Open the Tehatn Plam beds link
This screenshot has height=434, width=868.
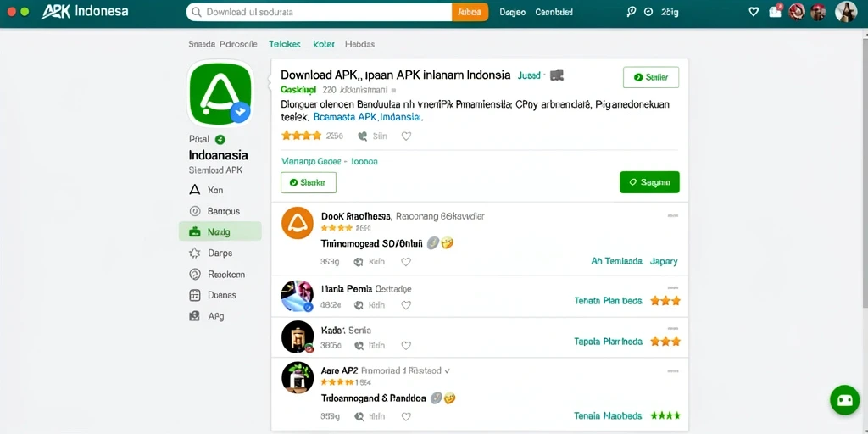pyautogui.click(x=609, y=301)
